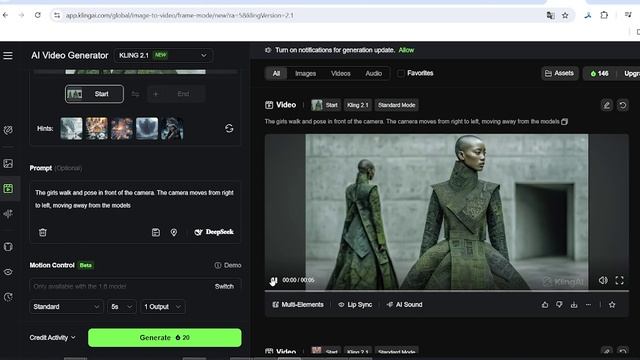Expand Credit Activity

pyautogui.click(x=53, y=338)
